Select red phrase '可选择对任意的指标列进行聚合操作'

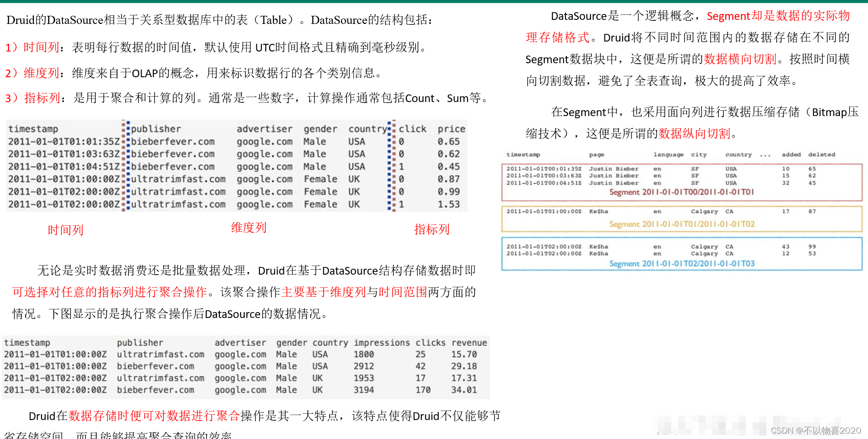tap(109, 292)
